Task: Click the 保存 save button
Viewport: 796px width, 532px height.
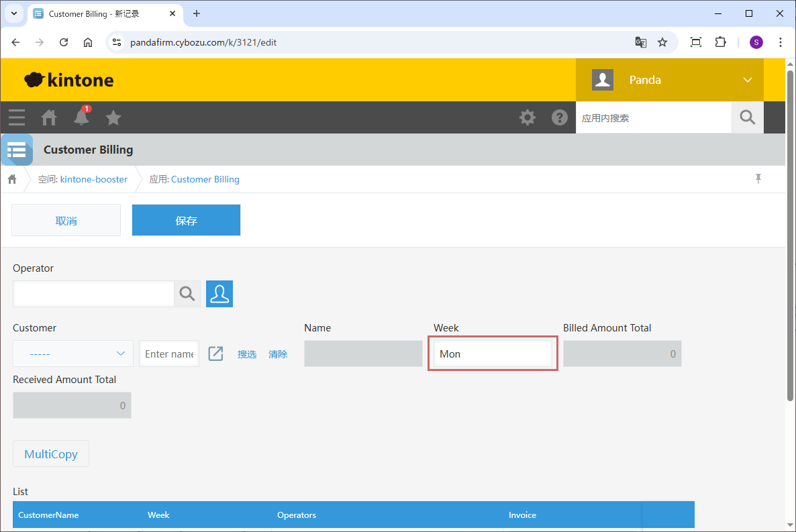Action: (x=186, y=220)
